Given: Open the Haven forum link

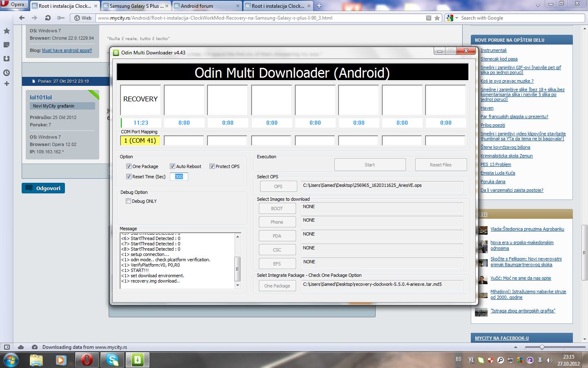Looking at the screenshot, I should (x=487, y=108).
